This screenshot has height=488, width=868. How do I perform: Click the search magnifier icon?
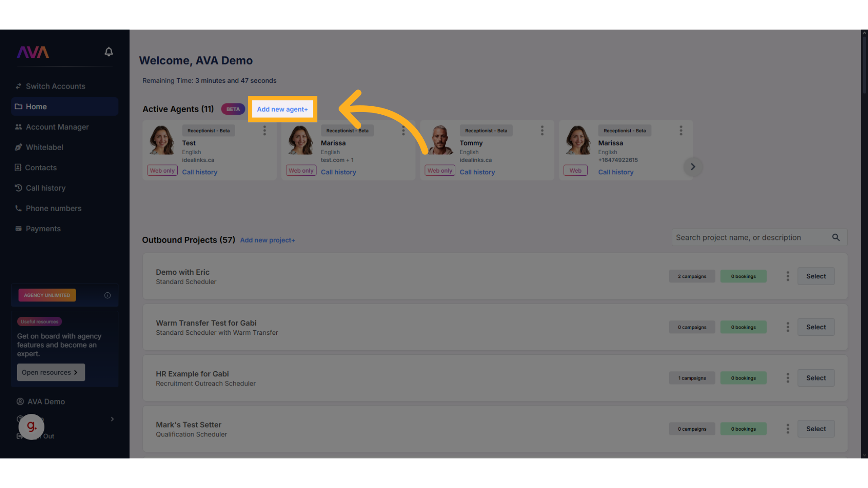(835, 238)
